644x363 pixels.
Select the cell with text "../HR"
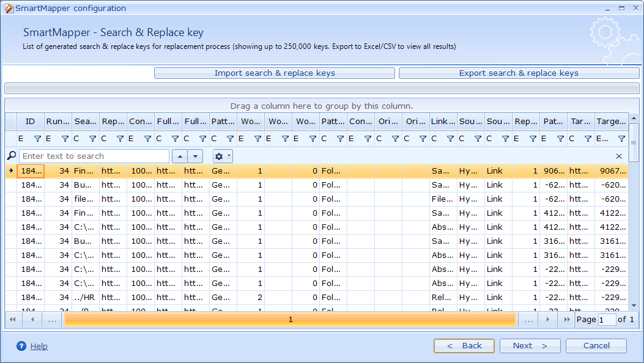click(86, 298)
